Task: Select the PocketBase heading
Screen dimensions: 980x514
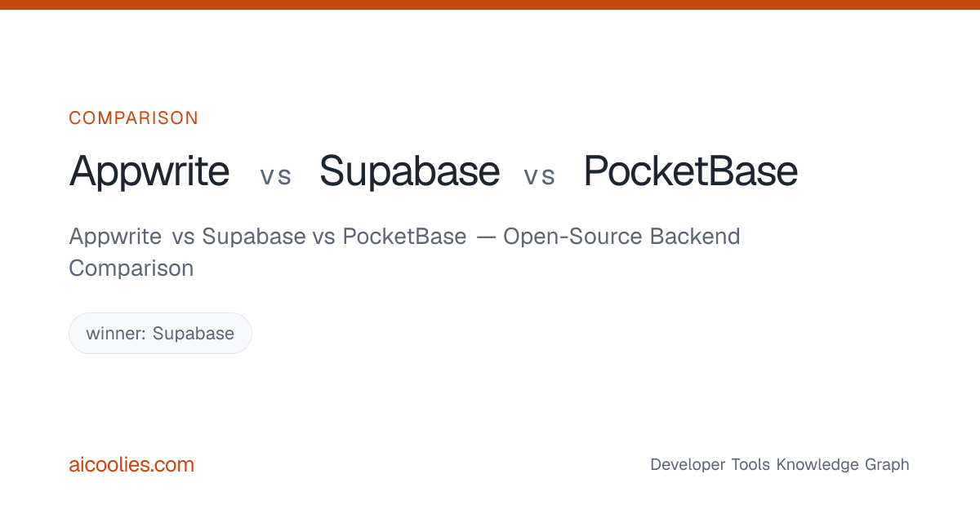Action: point(691,171)
